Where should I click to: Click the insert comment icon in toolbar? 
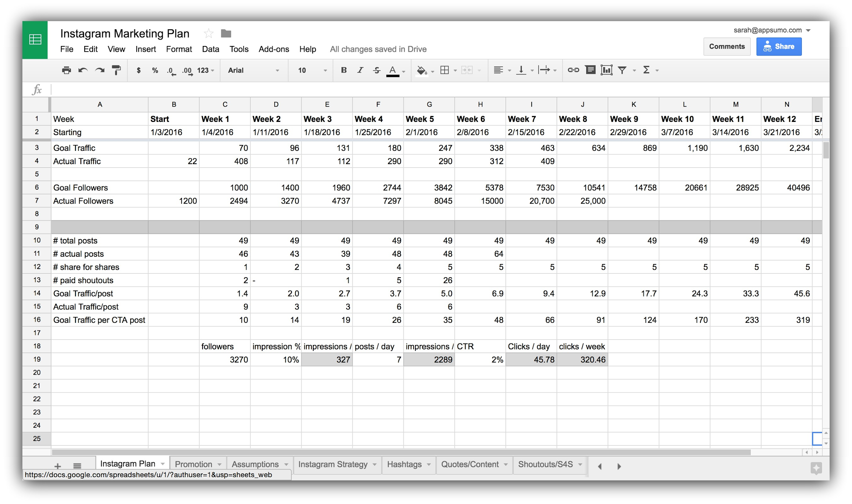tap(590, 70)
